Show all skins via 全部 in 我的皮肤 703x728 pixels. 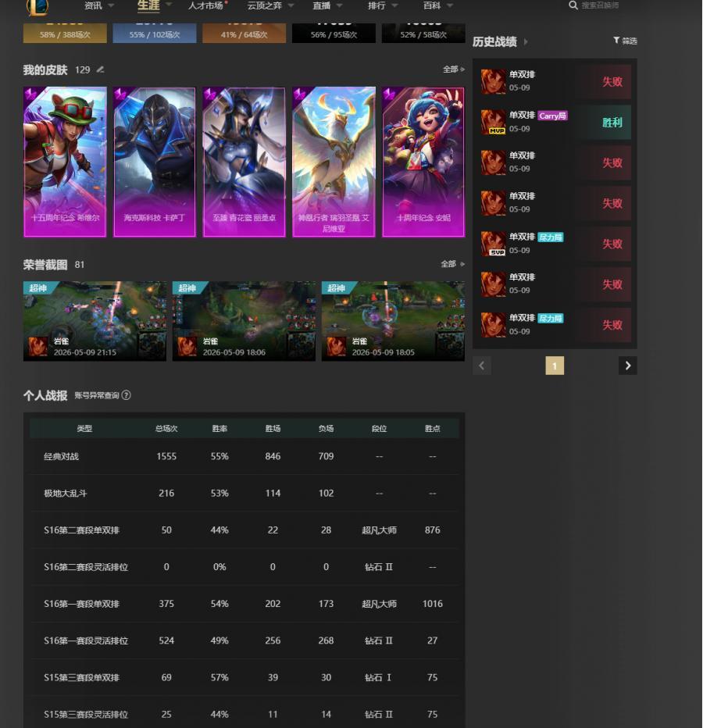[x=454, y=70]
